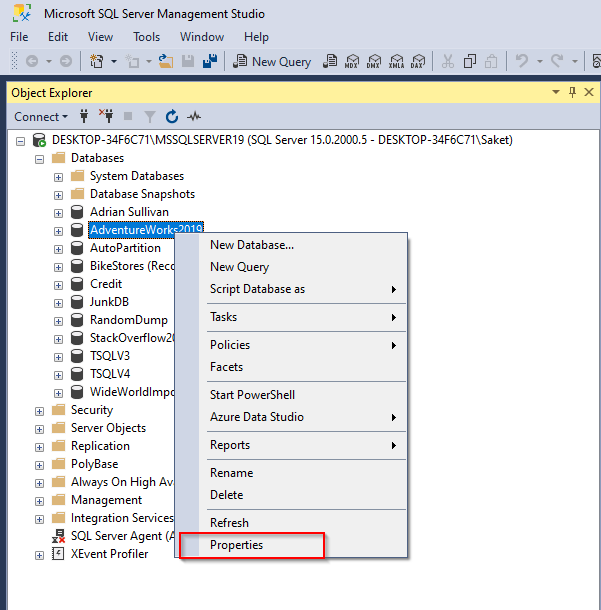The width and height of the screenshot is (601, 610).
Task: Click the Open File folder icon
Action: [x=166, y=61]
